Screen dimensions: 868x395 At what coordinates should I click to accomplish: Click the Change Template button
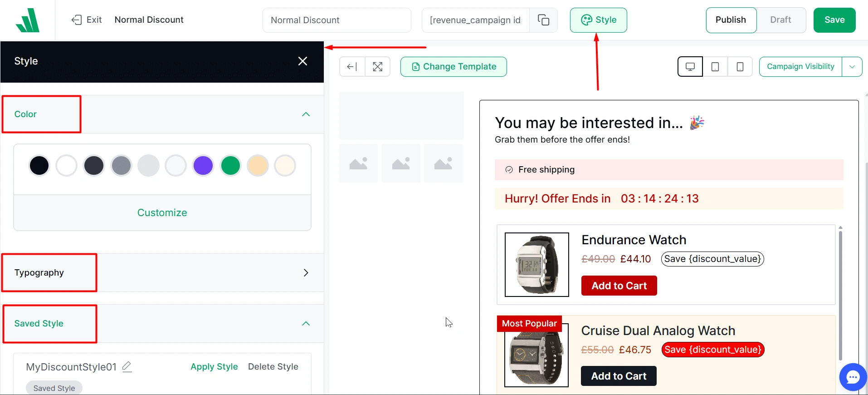point(454,67)
